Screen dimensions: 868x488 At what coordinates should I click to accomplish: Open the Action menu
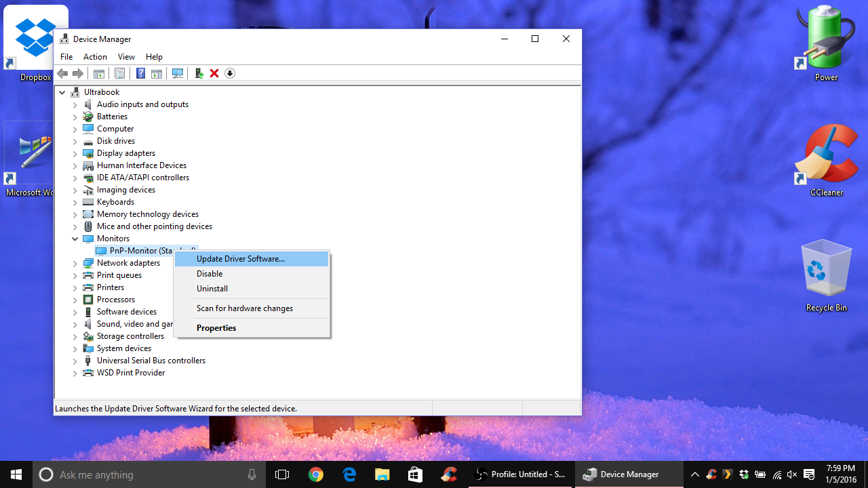95,57
